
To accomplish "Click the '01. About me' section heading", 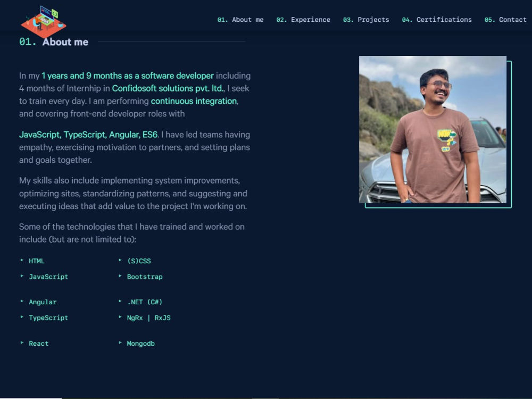I will click(x=54, y=41).
